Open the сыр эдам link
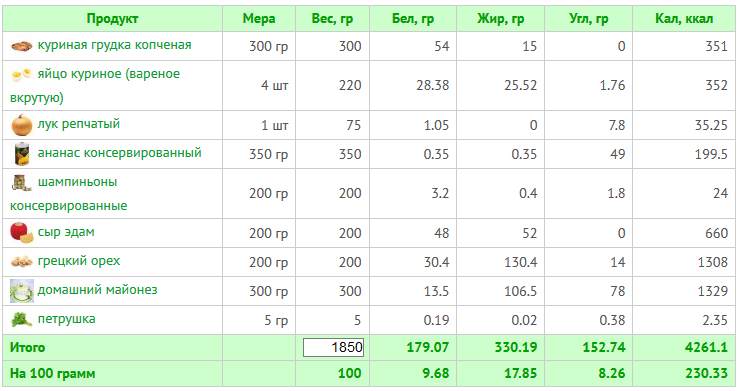Viewport: 737px width, 391px height. coord(66,232)
